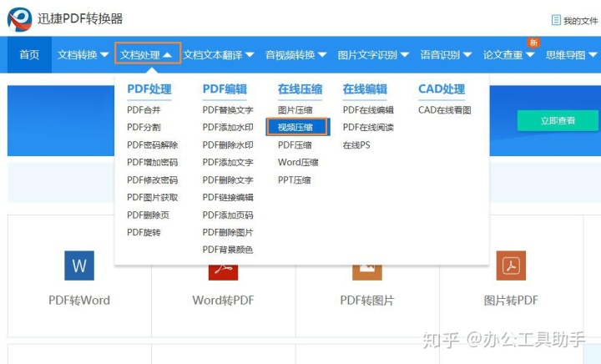Open PDF修改密码 menu entry
The height and width of the screenshot is (364, 601).
point(152,180)
